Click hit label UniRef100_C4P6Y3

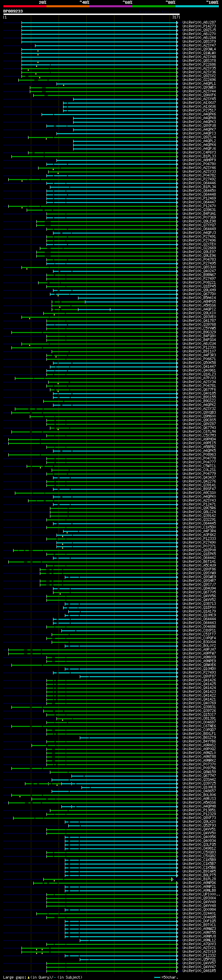pos(199,153)
